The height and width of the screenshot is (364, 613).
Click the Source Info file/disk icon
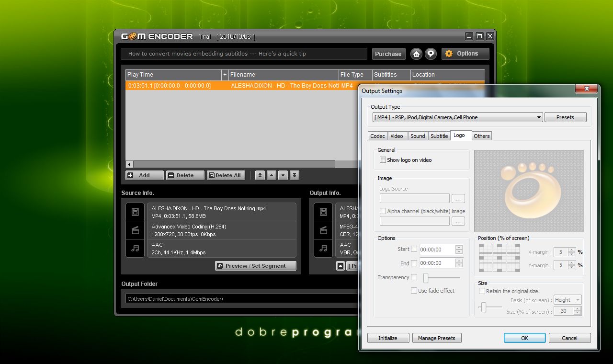click(135, 212)
